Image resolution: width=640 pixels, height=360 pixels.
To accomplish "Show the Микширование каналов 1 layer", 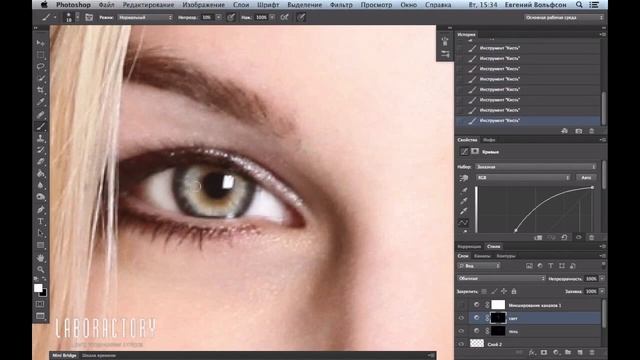I will (461, 305).
